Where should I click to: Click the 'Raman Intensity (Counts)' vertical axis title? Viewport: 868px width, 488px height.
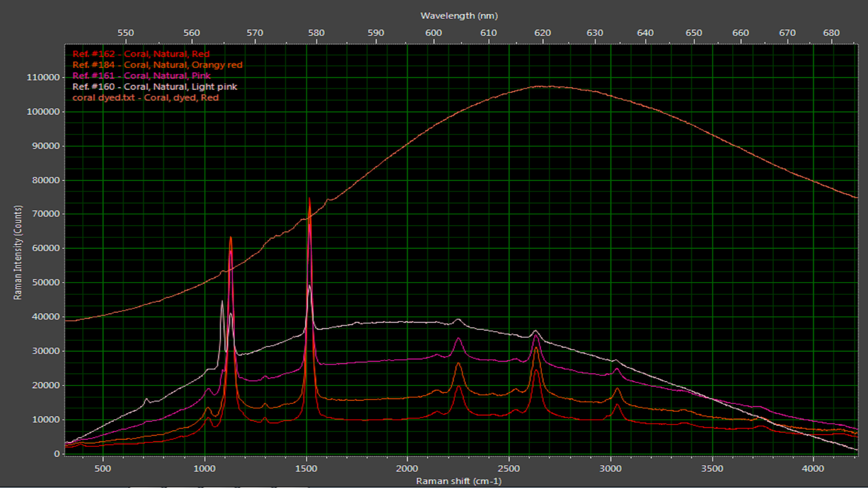pyautogui.click(x=18, y=252)
